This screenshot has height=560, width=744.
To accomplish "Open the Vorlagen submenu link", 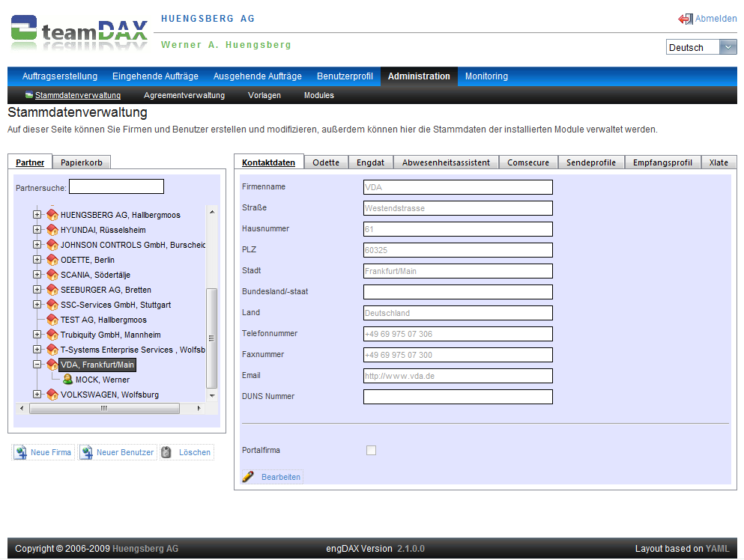I will (264, 95).
